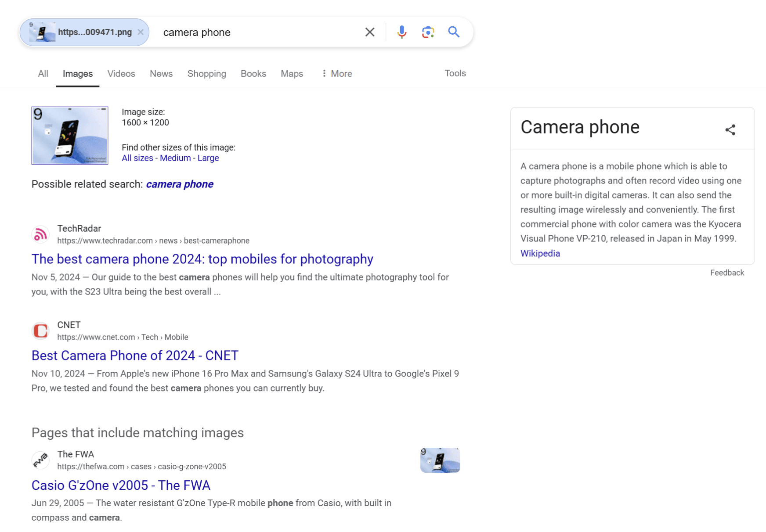This screenshot has height=532, width=766.
Task: Click the TechRadar site favicon
Action: pyautogui.click(x=40, y=234)
